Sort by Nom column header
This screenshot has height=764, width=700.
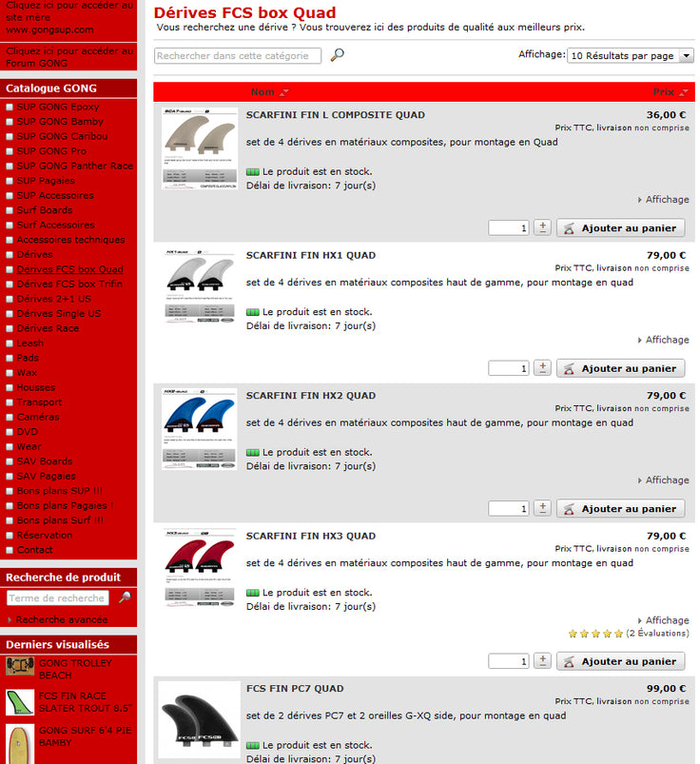(x=262, y=92)
